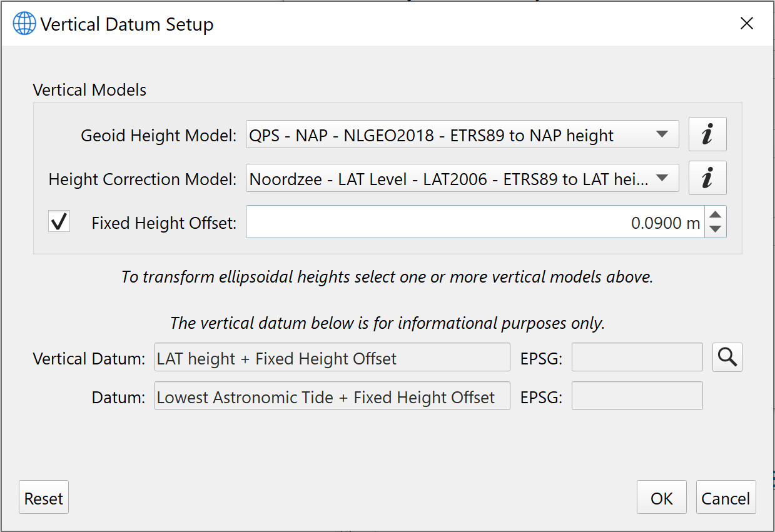The image size is (775, 532).
Task: Close the Vertical Datum Setup dialog
Action: coord(746,24)
